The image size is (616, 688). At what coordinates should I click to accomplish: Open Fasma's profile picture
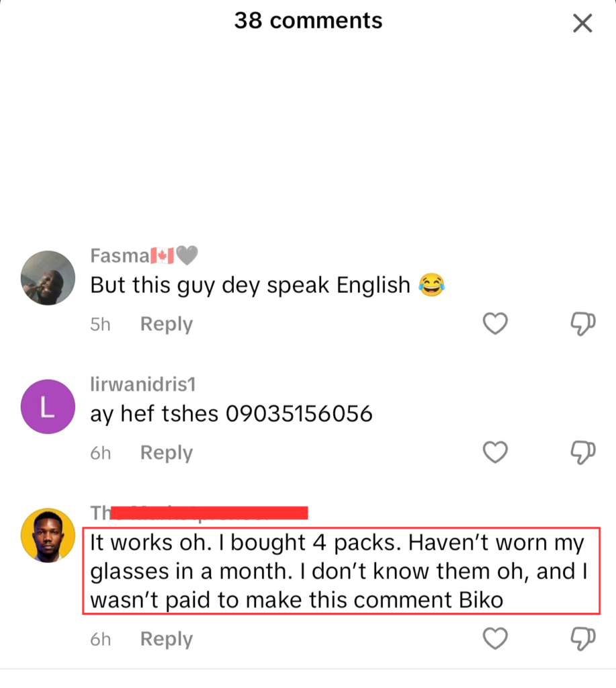click(48, 277)
